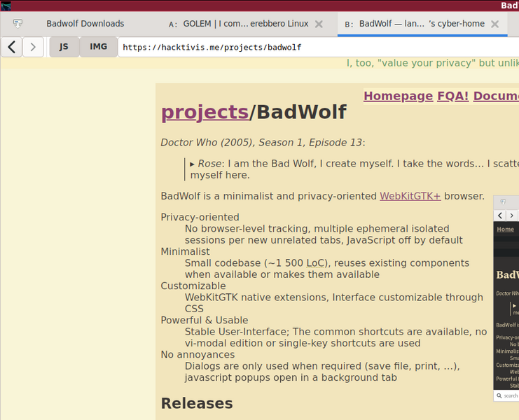Toggle image loading with IMG button
This screenshot has height=420, width=519.
click(98, 47)
